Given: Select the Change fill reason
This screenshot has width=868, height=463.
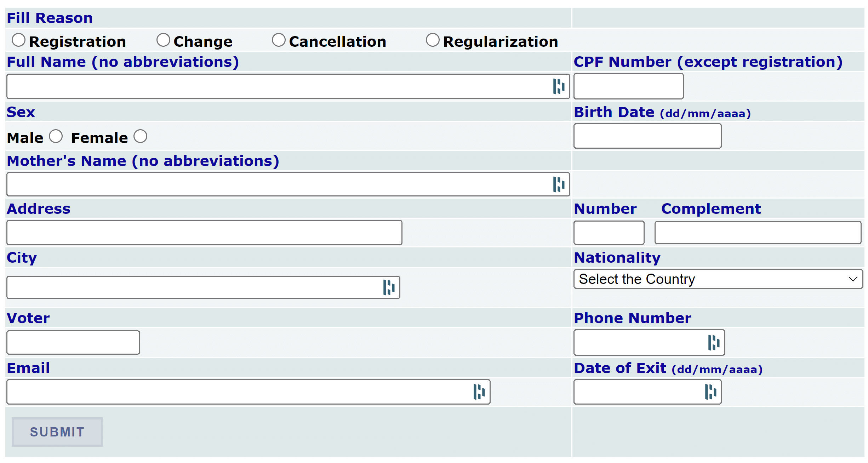Looking at the screenshot, I should click(164, 40).
